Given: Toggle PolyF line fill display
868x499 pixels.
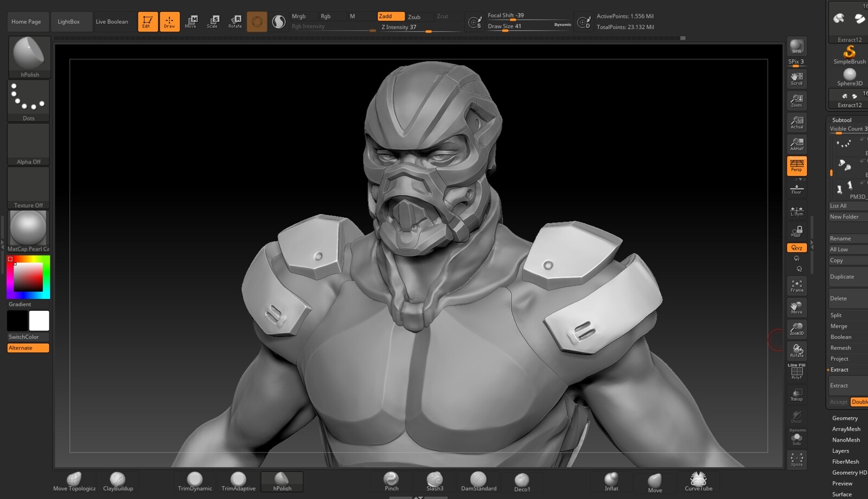Looking at the screenshot, I should [x=796, y=372].
